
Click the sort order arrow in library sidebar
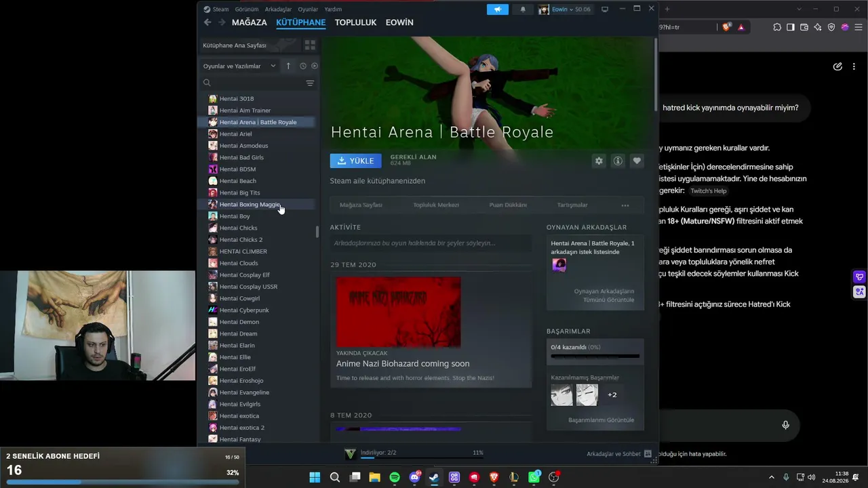[288, 66]
